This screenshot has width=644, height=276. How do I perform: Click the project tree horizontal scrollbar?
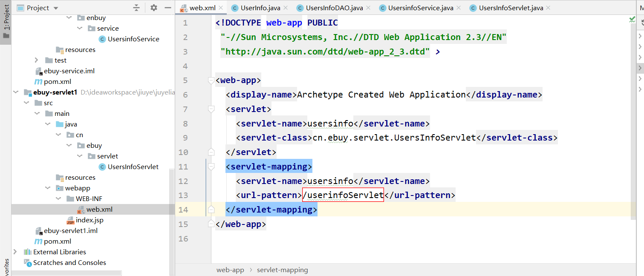[x=66, y=273]
